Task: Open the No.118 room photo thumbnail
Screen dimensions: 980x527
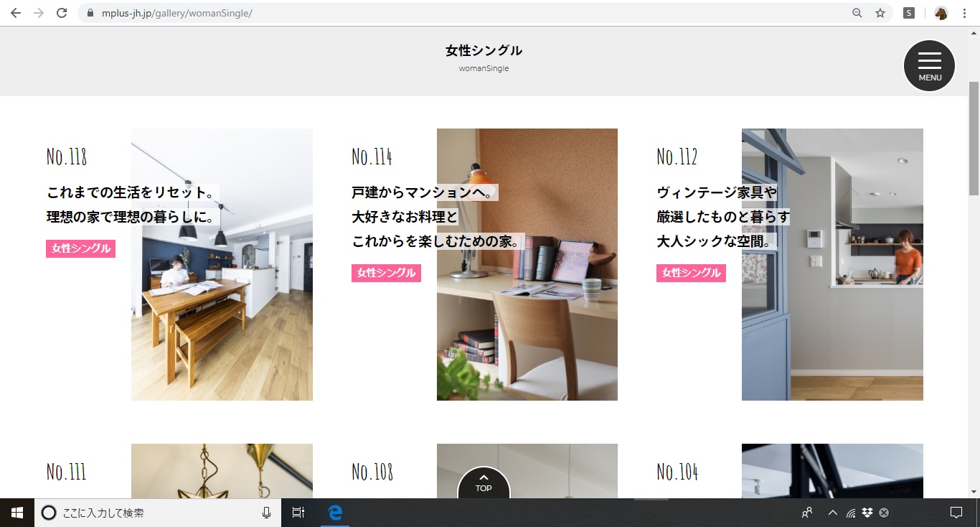Action: [222, 264]
